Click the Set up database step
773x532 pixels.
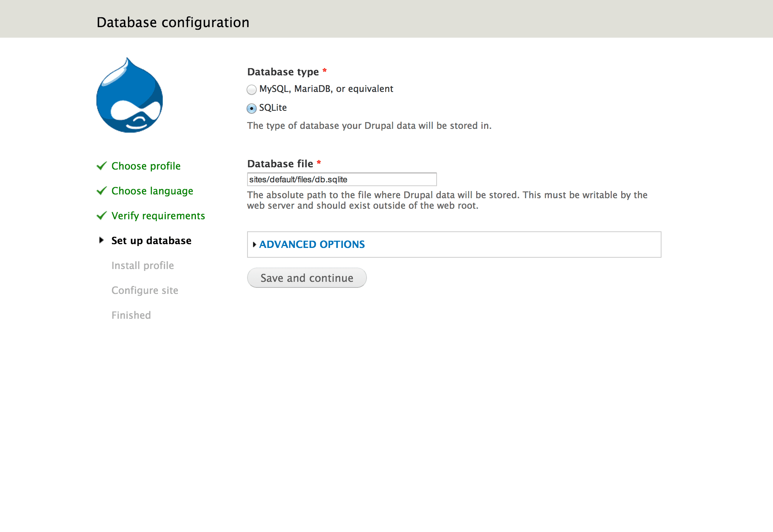click(x=151, y=241)
